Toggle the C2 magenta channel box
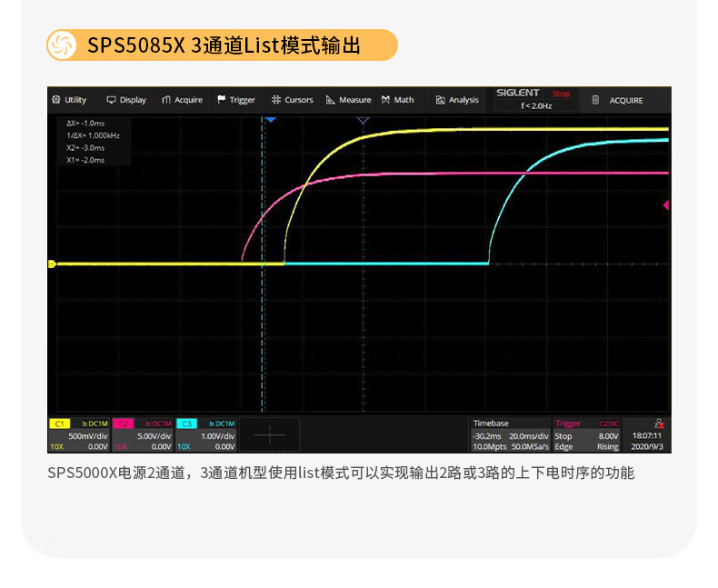Screen dimensions: 718x588 click(x=142, y=434)
